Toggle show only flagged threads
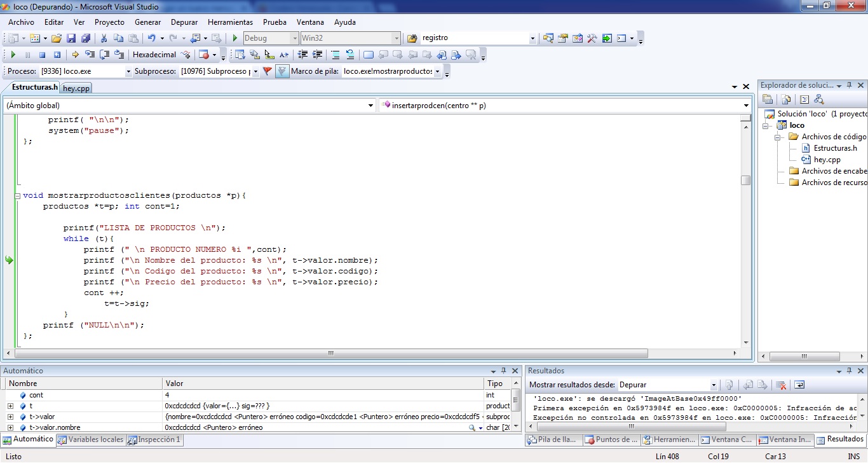 pyautogui.click(x=282, y=71)
